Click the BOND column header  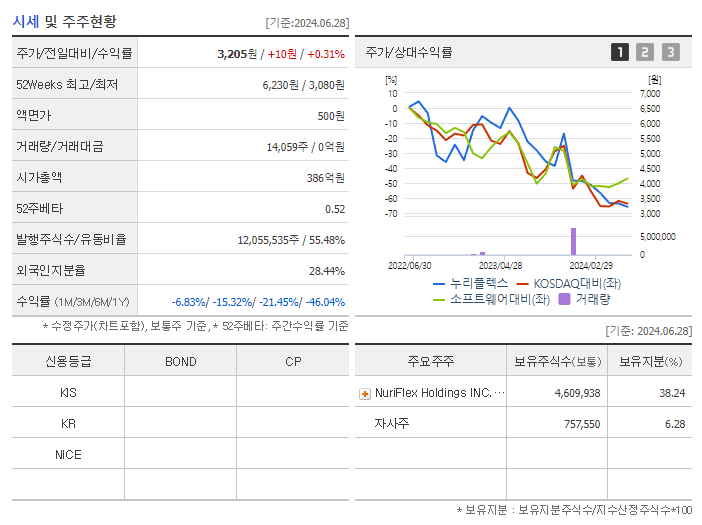pos(181,362)
